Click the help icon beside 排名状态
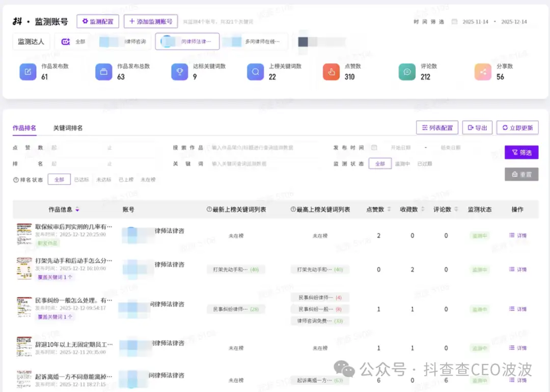 [16, 180]
